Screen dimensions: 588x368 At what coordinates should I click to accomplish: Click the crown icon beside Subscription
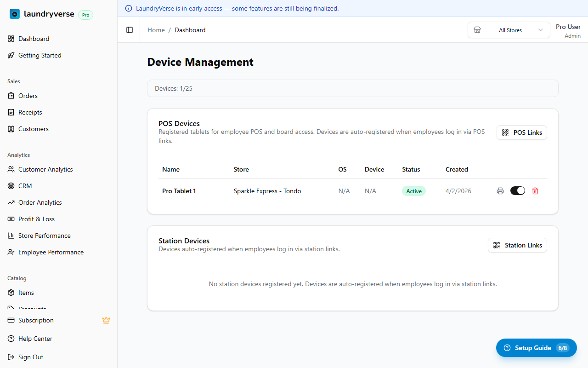(106, 320)
